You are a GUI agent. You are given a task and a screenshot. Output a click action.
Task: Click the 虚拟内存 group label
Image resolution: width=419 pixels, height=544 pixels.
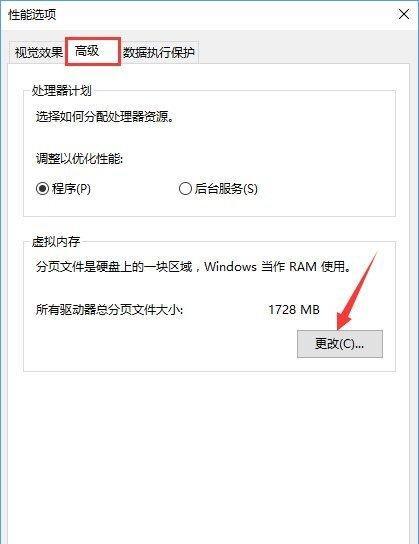coord(56,241)
